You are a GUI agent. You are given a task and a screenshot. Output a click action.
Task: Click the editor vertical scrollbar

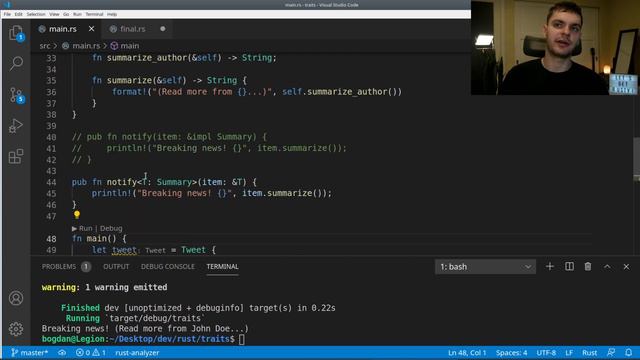point(636,159)
